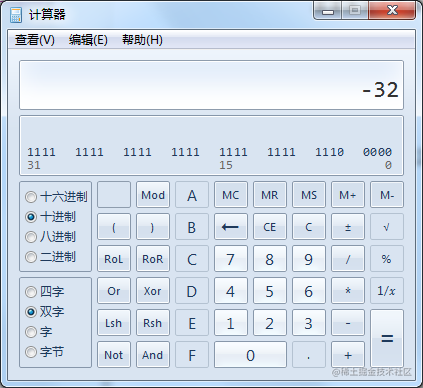The width and height of the screenshot is (423, 388).
Task: Shift right with Rsh
Action: [x=153, y=323]
